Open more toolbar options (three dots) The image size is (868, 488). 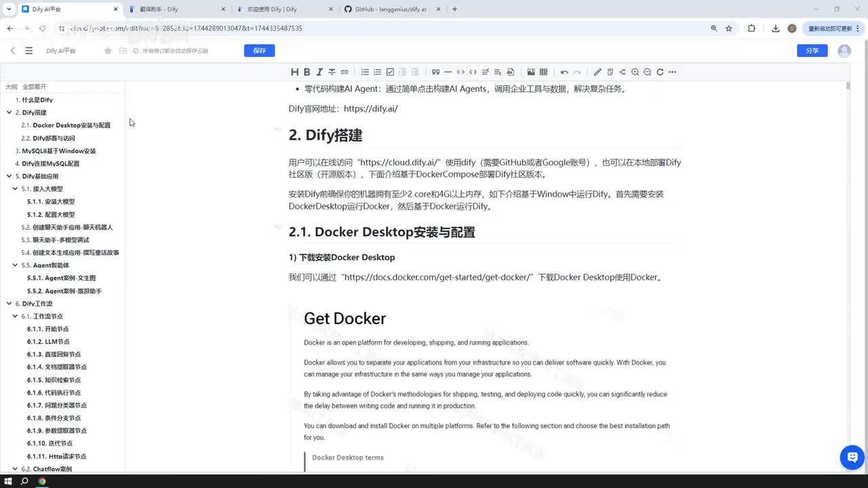672,72
